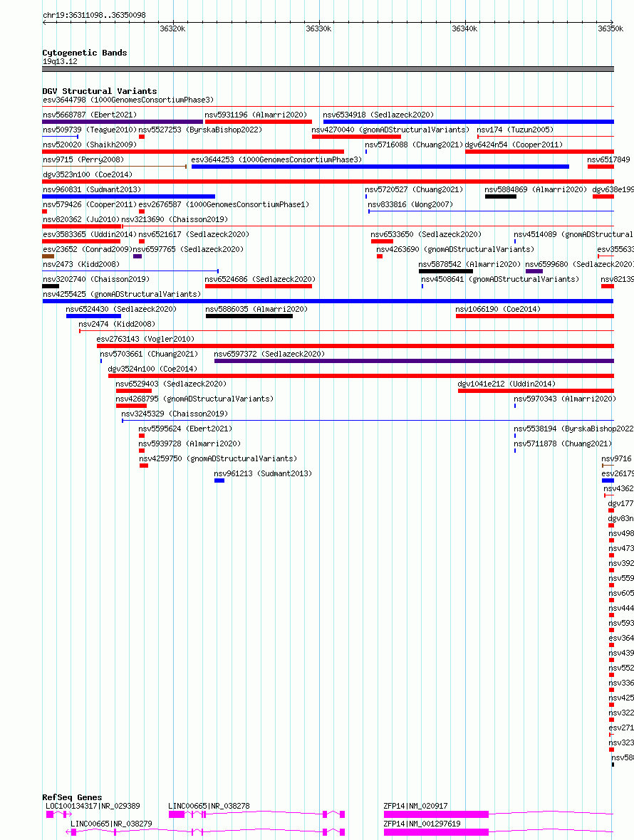Click nsv5939728 (Almarri2020) label

(x=189, y=445)
